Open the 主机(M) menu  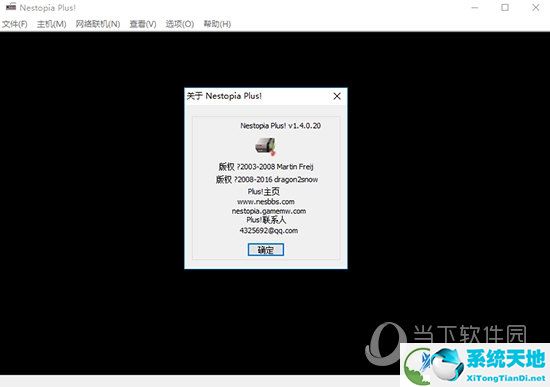click(52, 24)
